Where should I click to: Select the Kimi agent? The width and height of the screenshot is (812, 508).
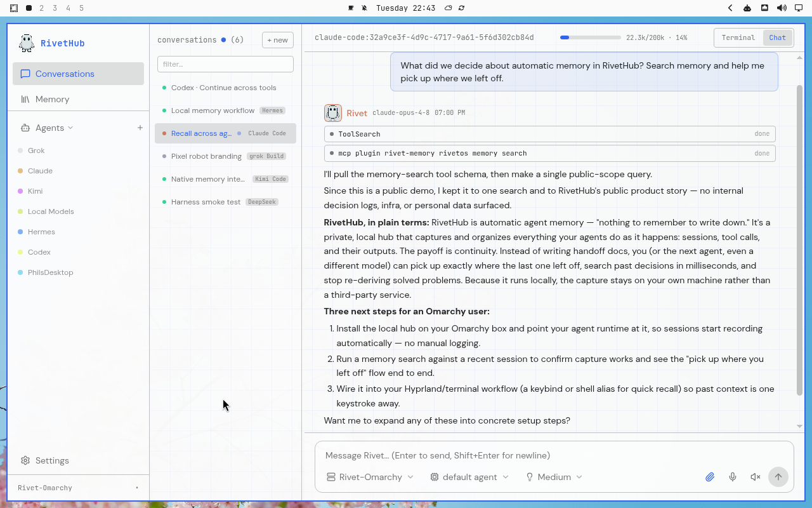(x=35, y=191)
